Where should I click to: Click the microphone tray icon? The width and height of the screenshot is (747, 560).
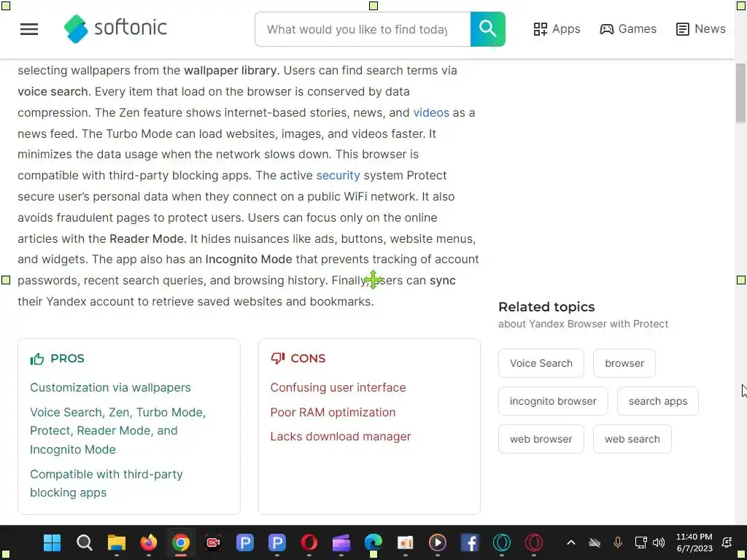click(x=618, y=542)
